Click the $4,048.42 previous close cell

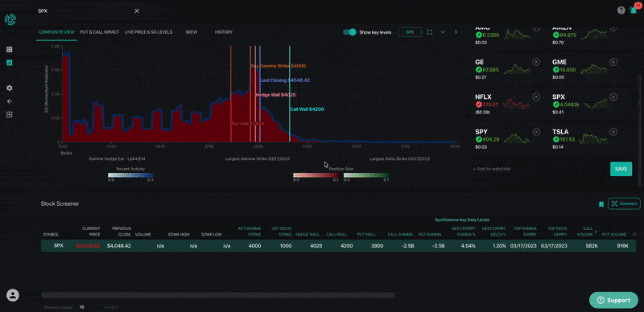click(x=118, y=246)
